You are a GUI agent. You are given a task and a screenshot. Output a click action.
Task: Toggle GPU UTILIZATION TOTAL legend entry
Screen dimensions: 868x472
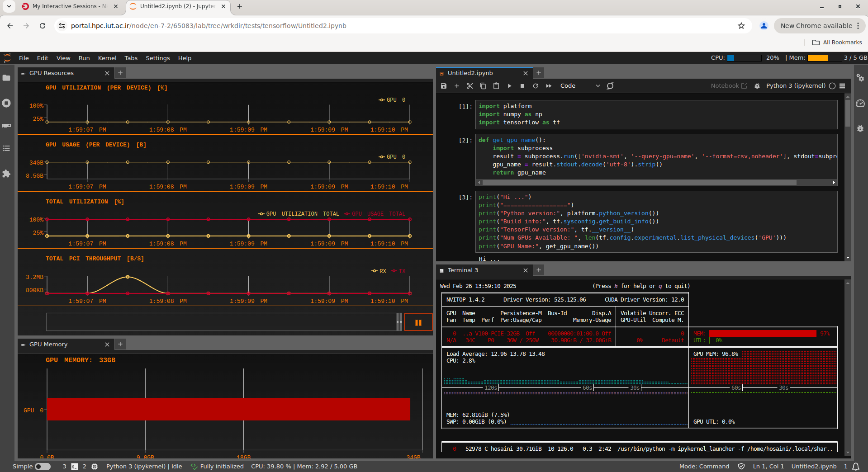[x=299, y=214]
